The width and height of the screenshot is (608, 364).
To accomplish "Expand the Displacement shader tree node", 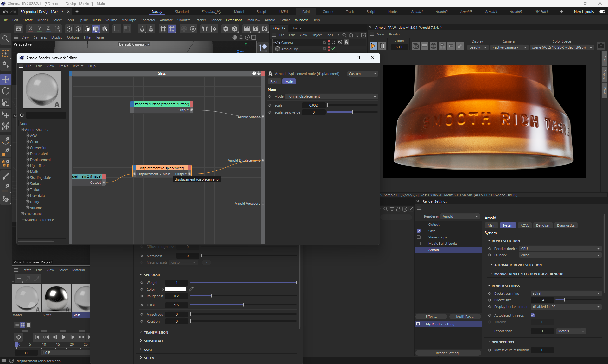I will click(27, 160).
